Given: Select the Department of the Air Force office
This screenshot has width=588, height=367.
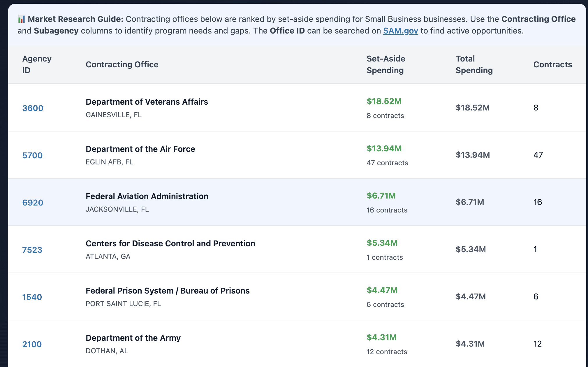Looking at the screenshot, I should click(x=140, y=149).
